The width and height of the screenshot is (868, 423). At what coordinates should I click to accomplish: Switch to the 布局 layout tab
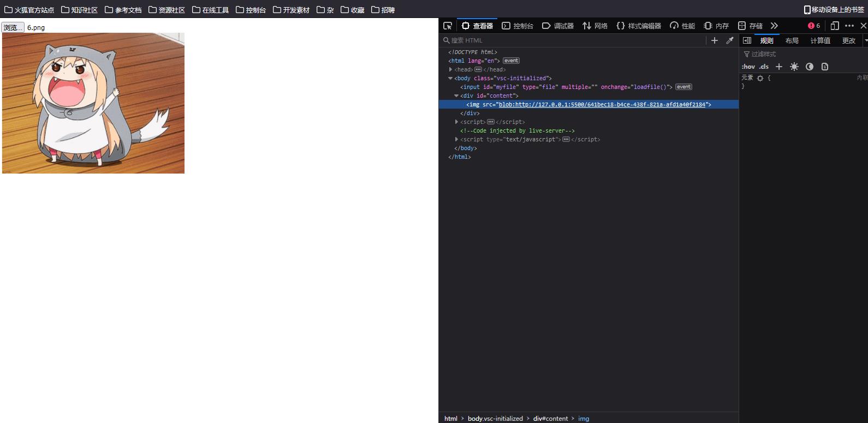coord(792,40)
